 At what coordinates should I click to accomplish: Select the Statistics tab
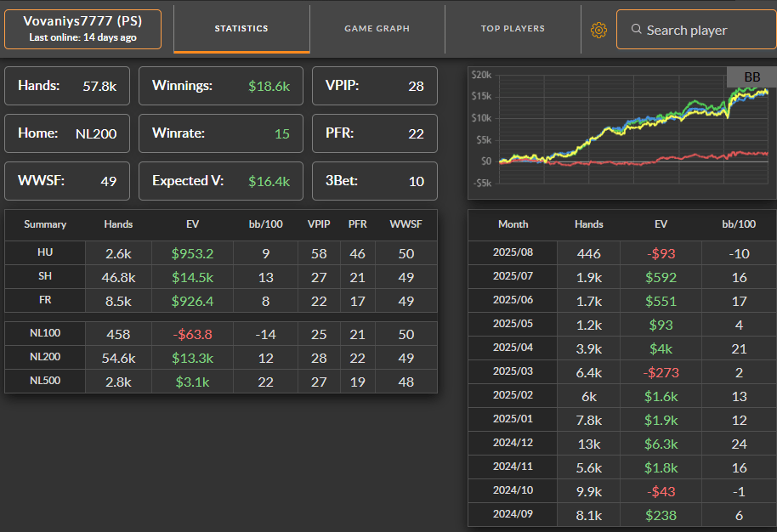(241, 29)
